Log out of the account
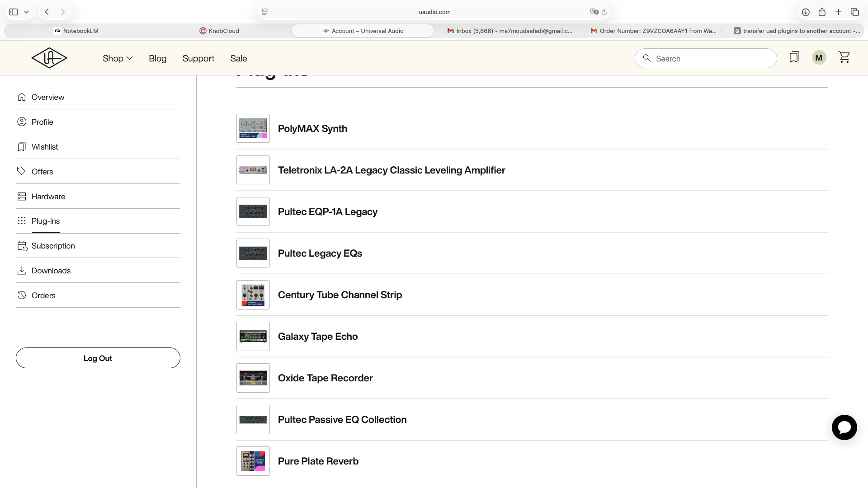Image resolution: width=868 pixels, height=488 pixels. point(98,358)
